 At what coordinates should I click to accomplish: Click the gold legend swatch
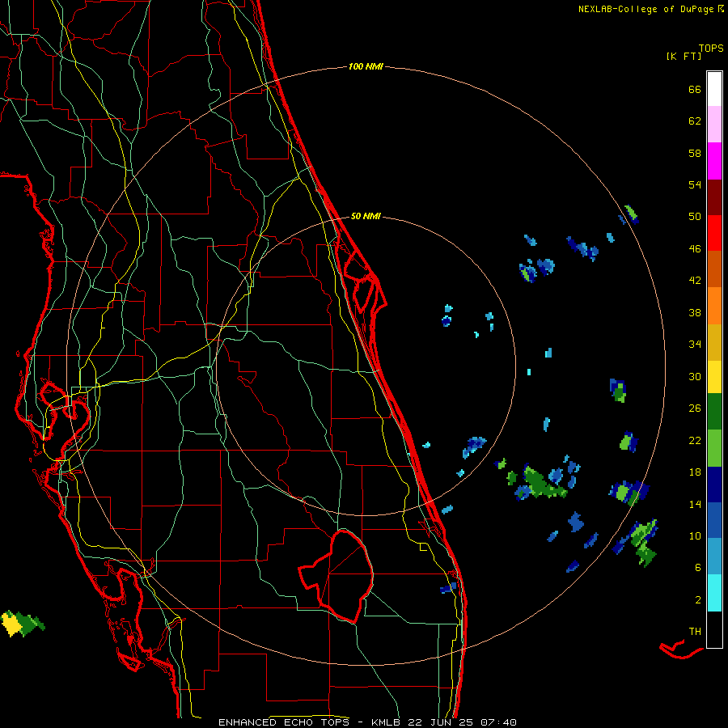point(714,342)
